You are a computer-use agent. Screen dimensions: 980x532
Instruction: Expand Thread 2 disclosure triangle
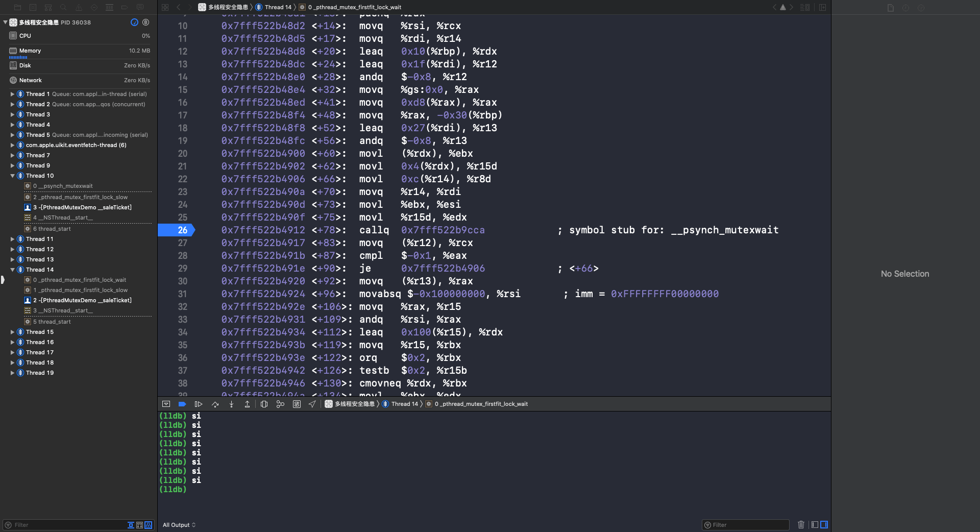point(12,104)
